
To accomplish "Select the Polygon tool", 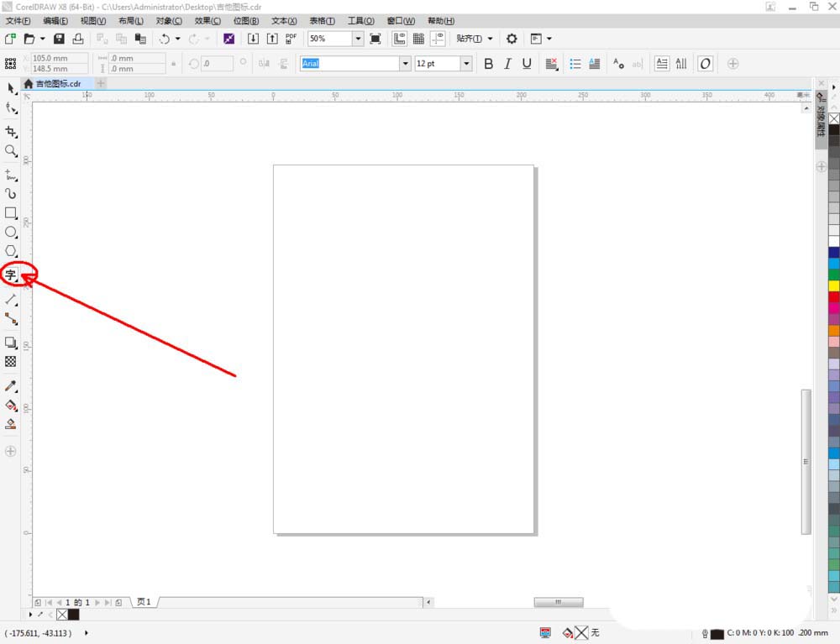I will [x=11, y=251].
